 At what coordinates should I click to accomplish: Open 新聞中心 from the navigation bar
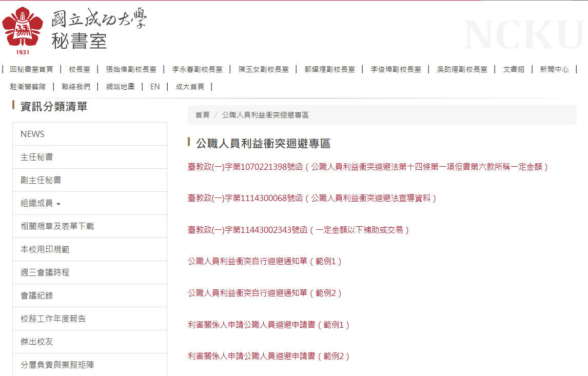click(554, 69)
